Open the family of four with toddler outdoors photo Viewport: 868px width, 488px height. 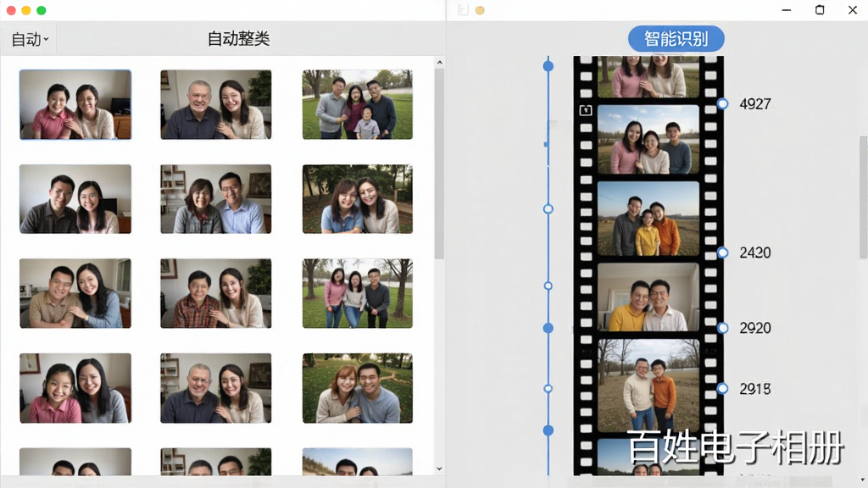click(358, 104)
